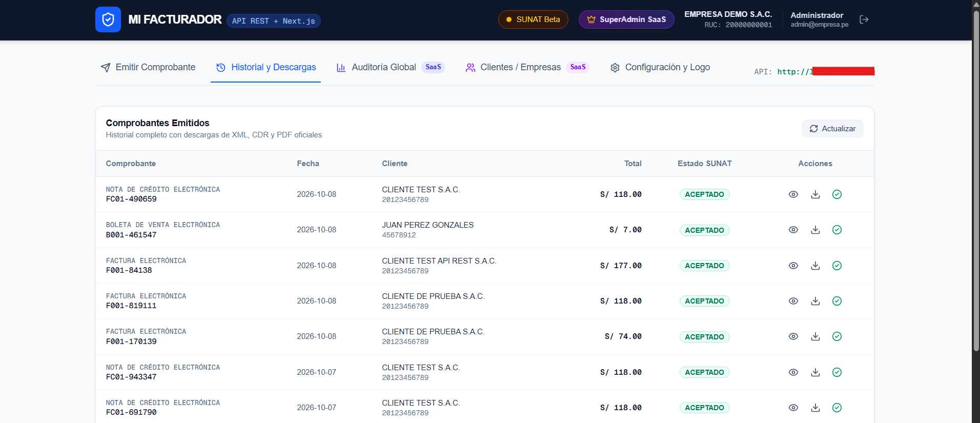Download files for B001-461547 row
Screen dimensions: 980x423
click(815, 230)
